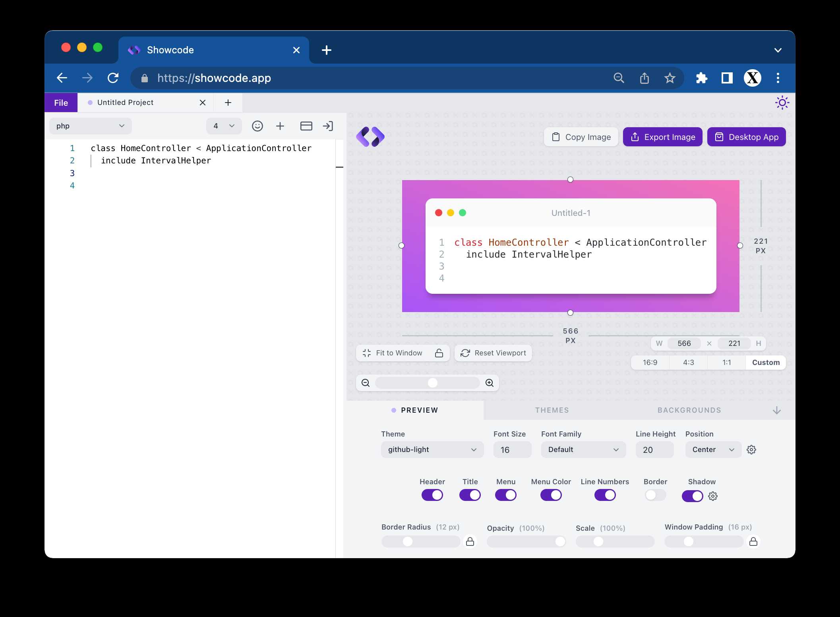840x617 pixels.
Task: Click lock icon next to Border Radius
Action: 470,541
